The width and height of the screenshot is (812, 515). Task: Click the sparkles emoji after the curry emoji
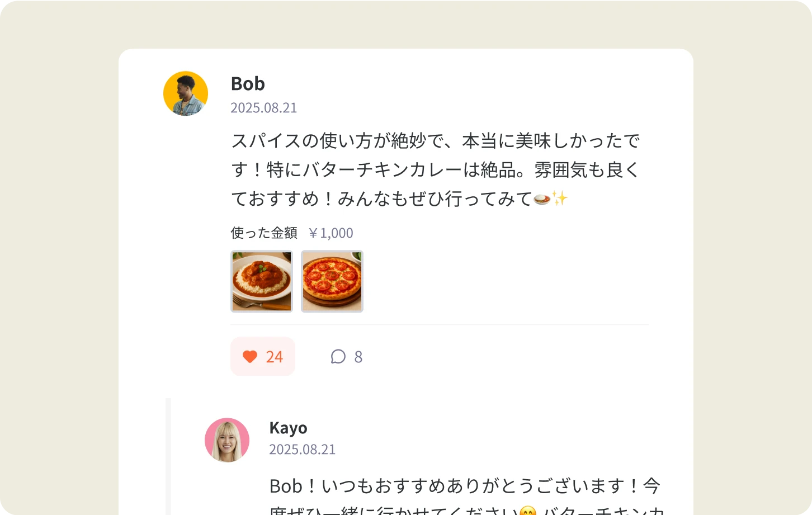[561, 197]
